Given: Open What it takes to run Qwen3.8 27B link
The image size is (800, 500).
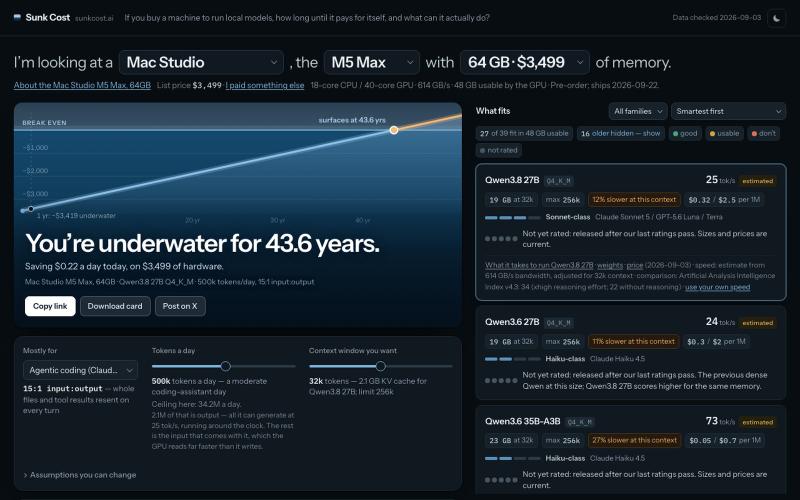Looking at the screenshot, I should pos(539,265).
